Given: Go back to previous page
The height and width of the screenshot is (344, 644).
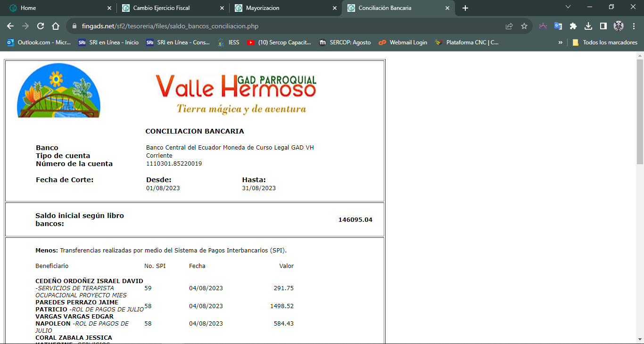Looking at the screenshot, I should pyautogui.click(x=10, y=26).
